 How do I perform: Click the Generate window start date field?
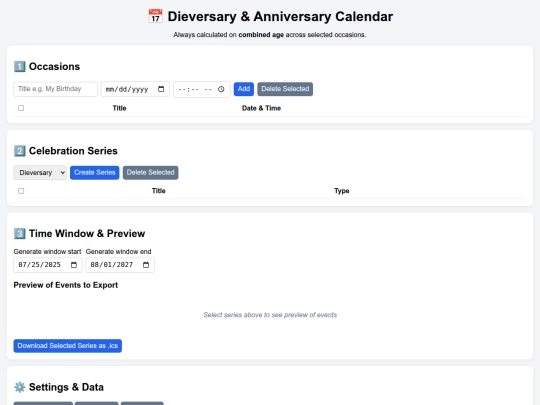[48, 265]
